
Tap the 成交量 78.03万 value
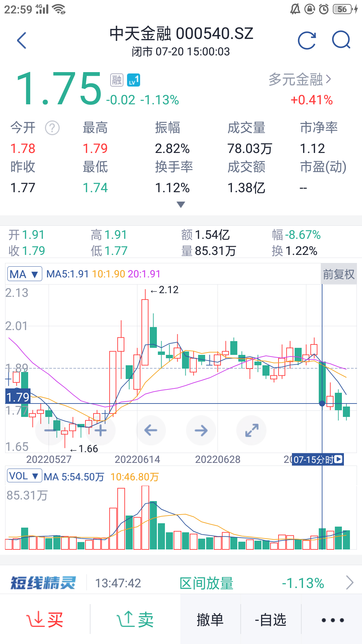point(250,149)
